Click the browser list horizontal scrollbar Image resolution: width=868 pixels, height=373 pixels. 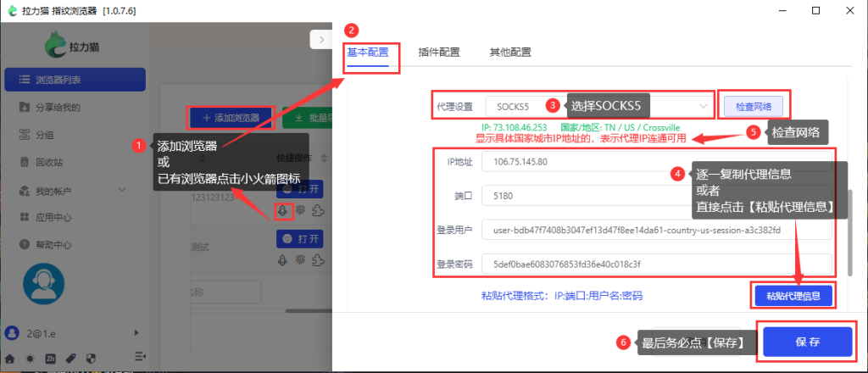310,312
